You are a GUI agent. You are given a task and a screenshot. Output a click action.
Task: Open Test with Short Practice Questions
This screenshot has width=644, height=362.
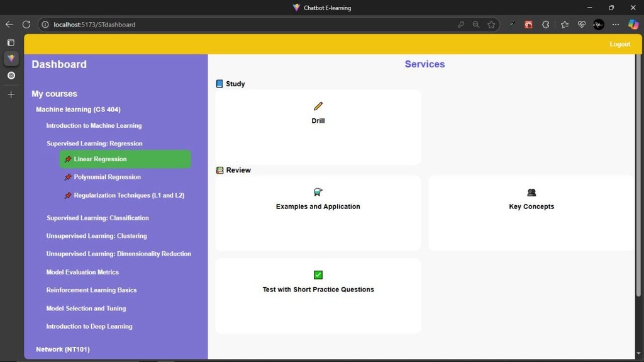tap(318, 290)
